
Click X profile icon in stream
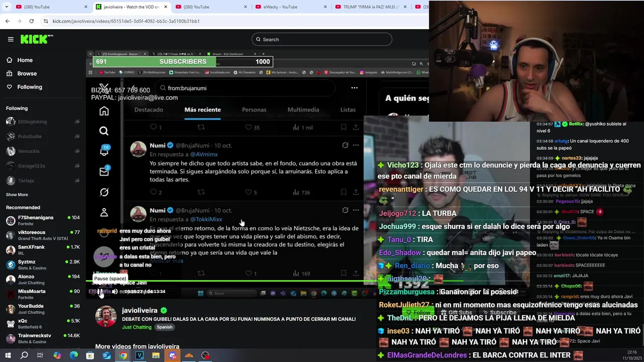(104, 212)
